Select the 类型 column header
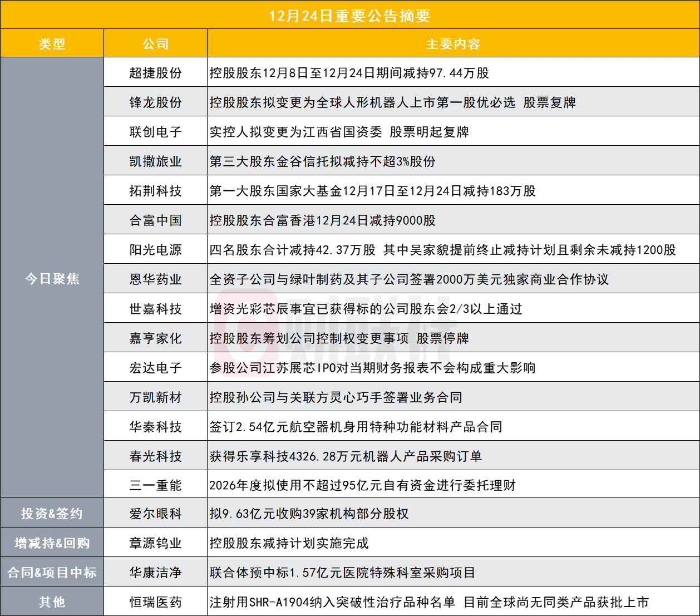 pos(52,43)
